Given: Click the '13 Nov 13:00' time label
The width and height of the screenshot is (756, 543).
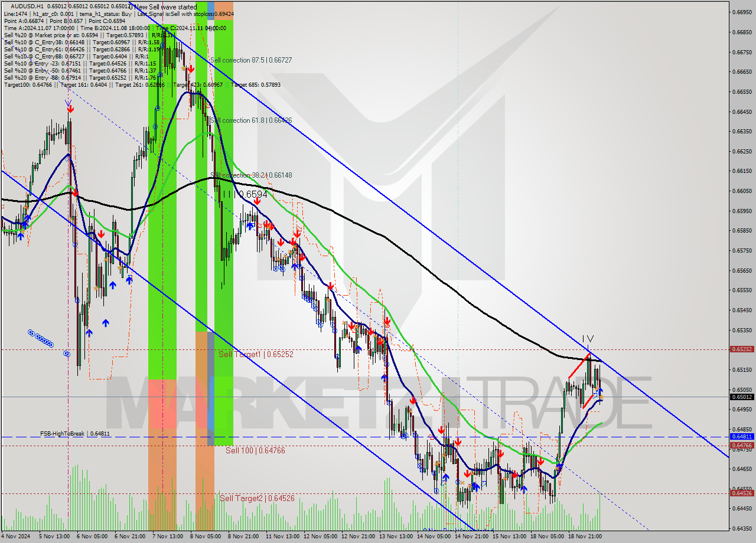Looking at the screenshot, I should 396,537.
